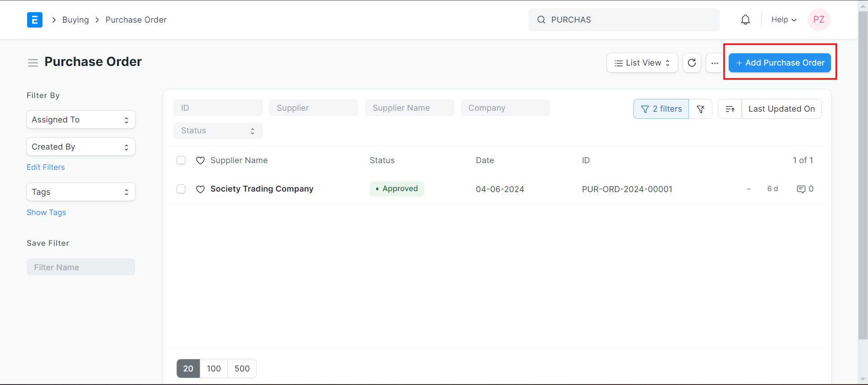This screenshot has height=385, width=868.
Task: Open the Tags dropdown
Action: [x=81, y=192]
